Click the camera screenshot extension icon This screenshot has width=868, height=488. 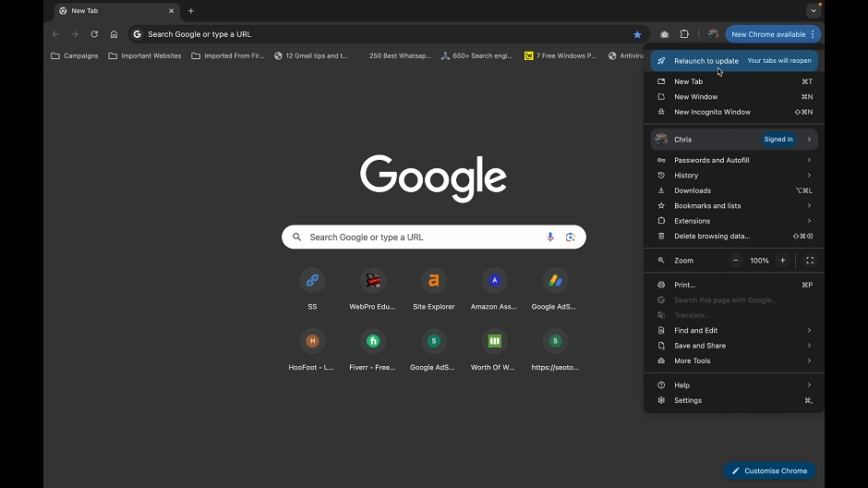click(x=664, y=34)
